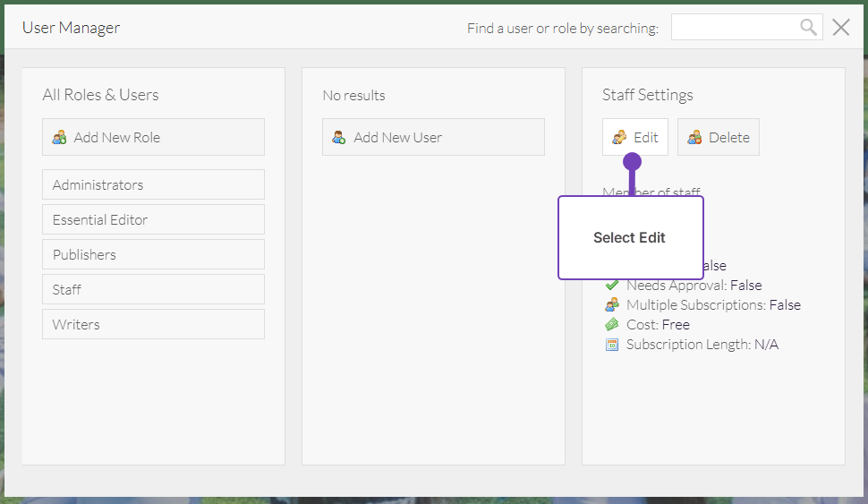This screenshot has height=504, width=868.
Task: Close the User Manager dialog
Action: point(841,28)
